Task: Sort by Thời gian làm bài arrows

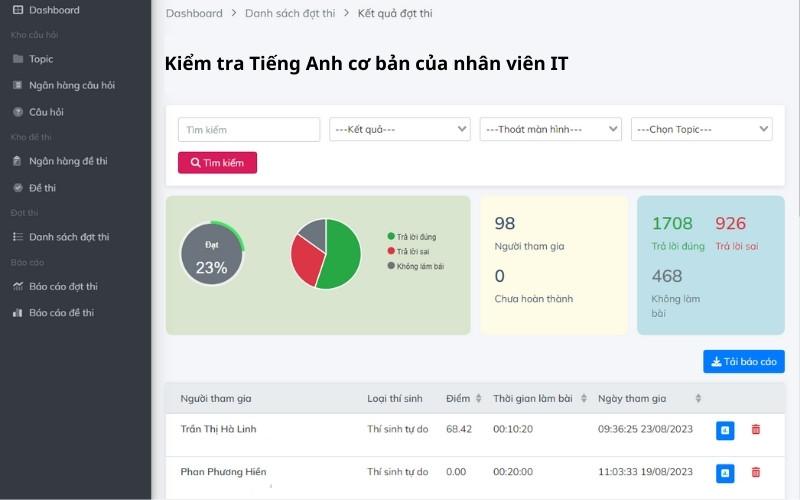Action: point(584,398)
